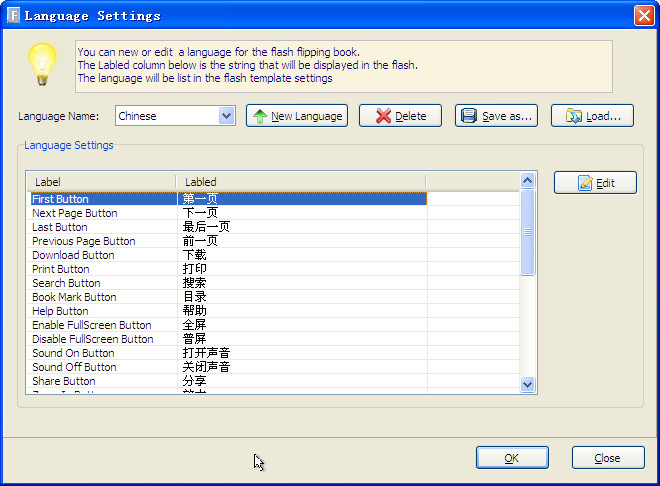Viewport: 660px width, 486px height.
Task: Click the 打印 labled cell
Action: pyautogui.click(x=302, y=268)
